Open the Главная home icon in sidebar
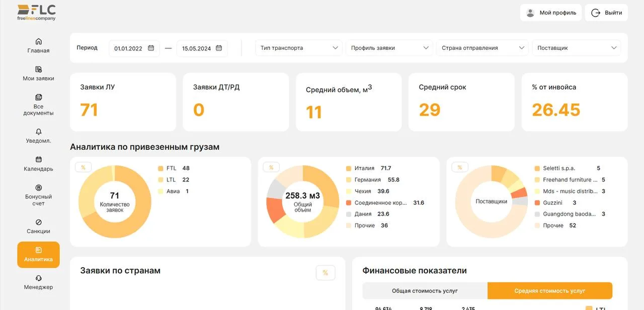644x310 pixels. [x=39, y=41]
